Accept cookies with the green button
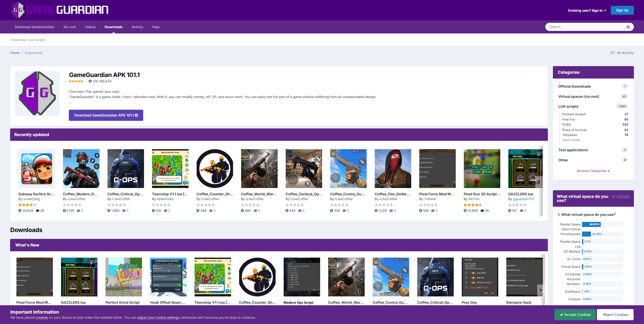This screenshot has width=644, height=324. pyautogui.click(x=575, y=315)
